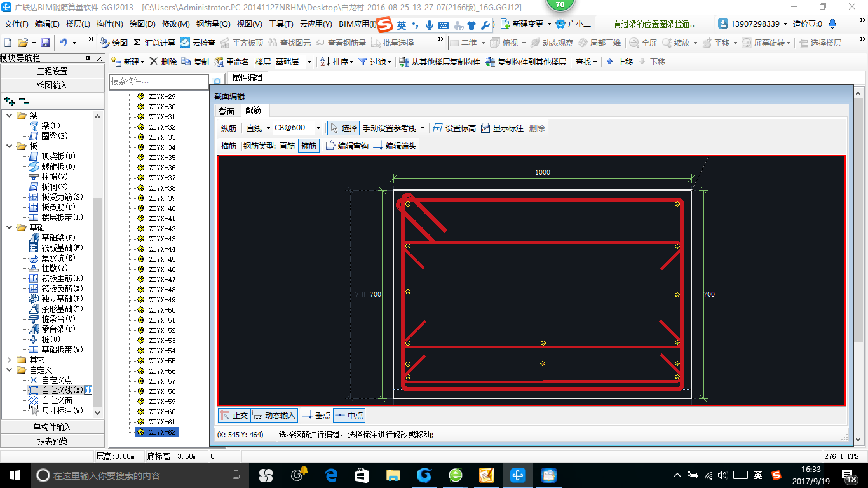Viewport: 868px width, 488px height.
Task: Click the 绘图 (draw) toolbar button
Action: [x=114, y=43]
